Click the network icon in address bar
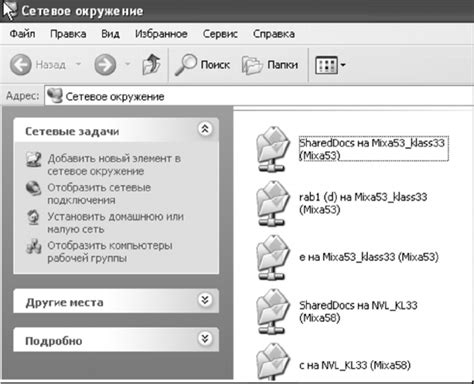Image resolution: width=474 pixels, height=384 pixels. 55,96
